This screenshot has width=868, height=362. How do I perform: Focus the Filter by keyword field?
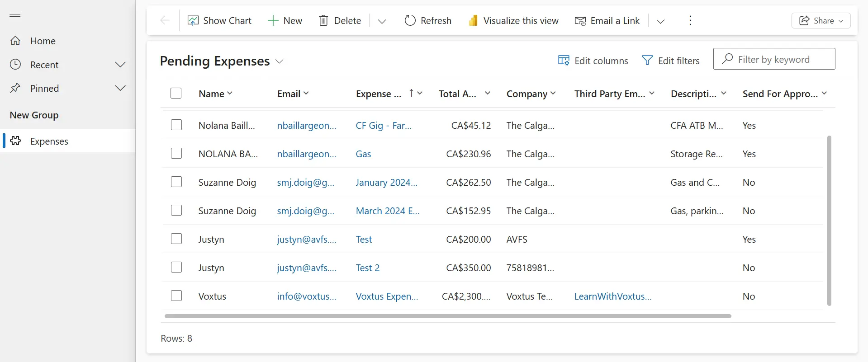point(774,59)
